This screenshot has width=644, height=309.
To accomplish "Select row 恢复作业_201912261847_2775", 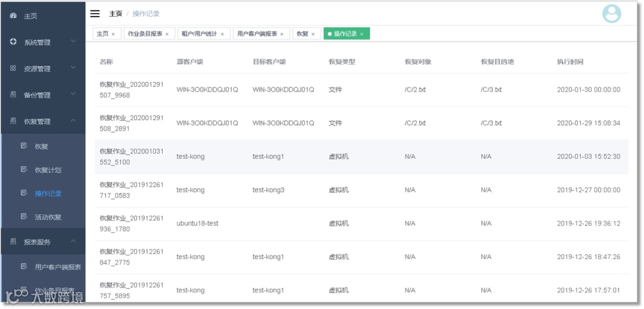I will (361, 257).
